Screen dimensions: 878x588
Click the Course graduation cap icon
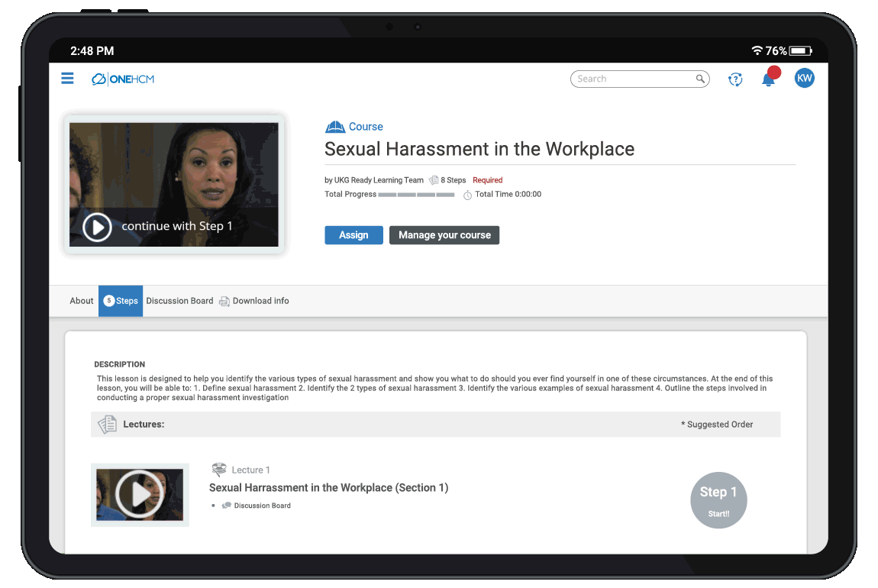(x=334, y=125)
